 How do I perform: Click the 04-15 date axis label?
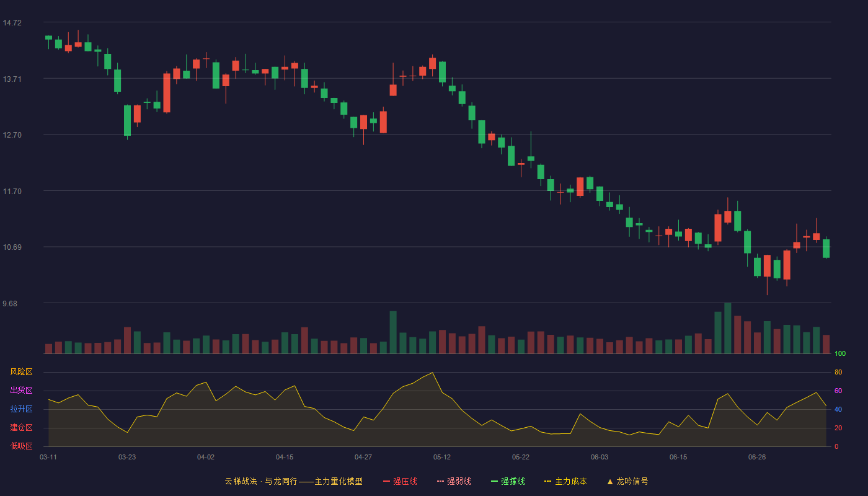285,457
